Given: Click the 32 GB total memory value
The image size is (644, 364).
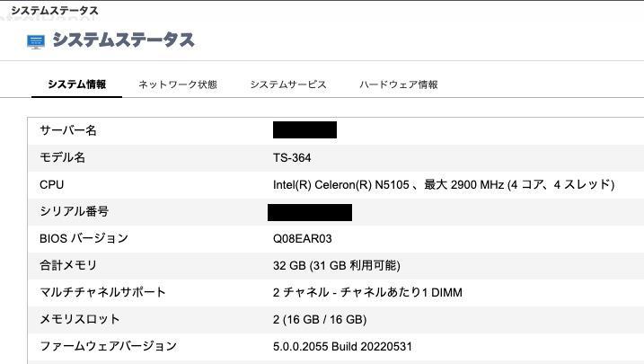Looking at the screenshot, I should (337, 265).
